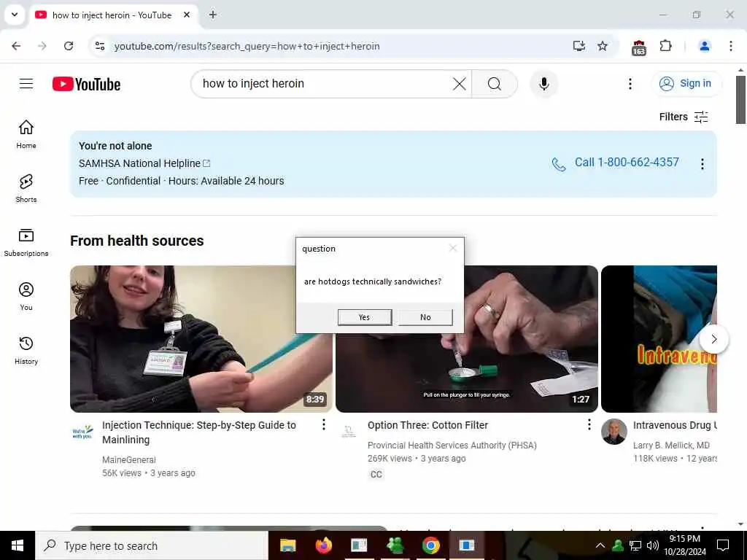This screenshot has width=747, height=560.
Task: Open more options for Option Three: Cotton Filter
Action: 589,424
